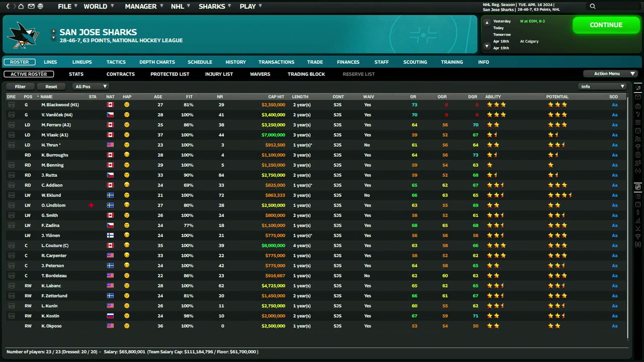Click the happiness smiley for M. Blackwood

click(127, 105)
